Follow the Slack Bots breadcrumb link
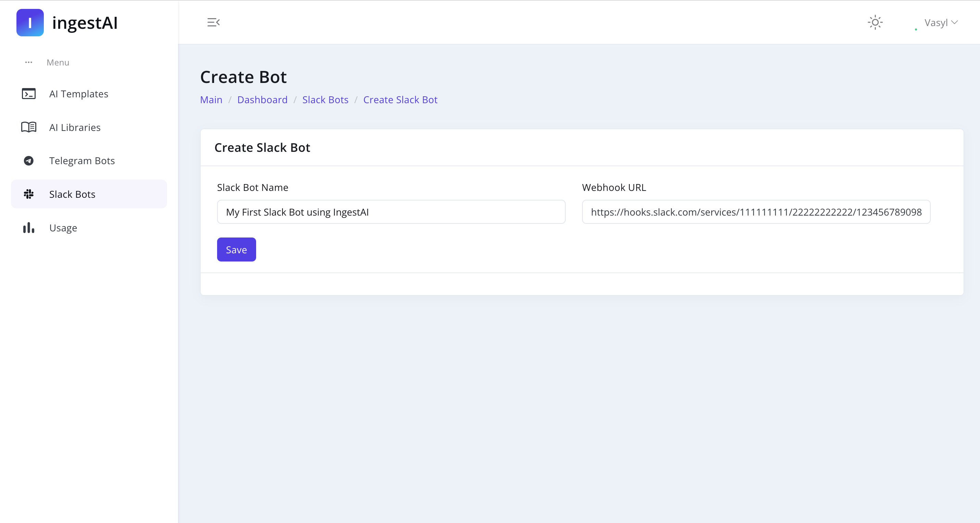Viewport: 980px width, 523px height. pos(325,100)
